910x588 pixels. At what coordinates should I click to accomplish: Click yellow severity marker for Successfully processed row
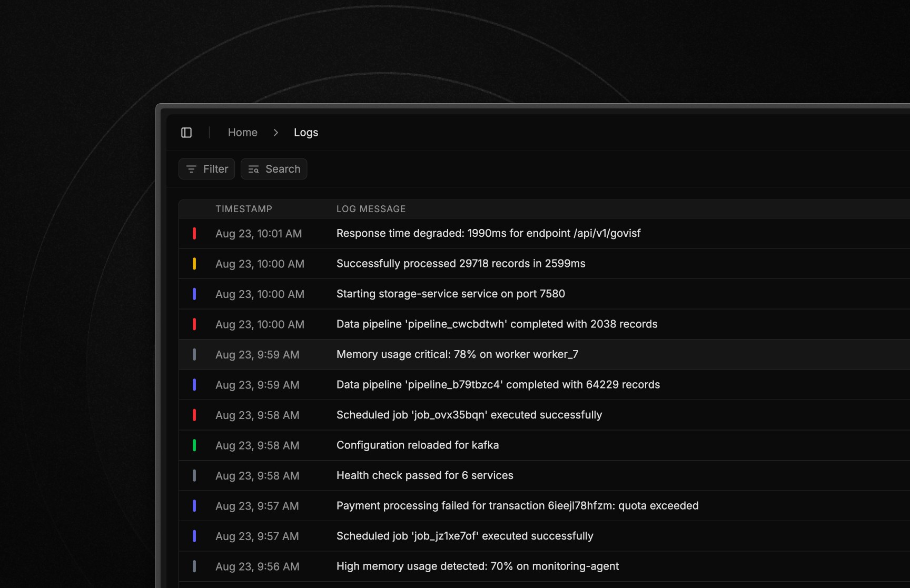194,264
